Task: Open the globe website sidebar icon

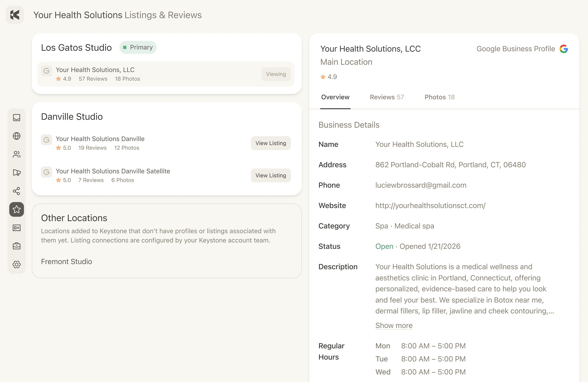Action: [16, 136]
